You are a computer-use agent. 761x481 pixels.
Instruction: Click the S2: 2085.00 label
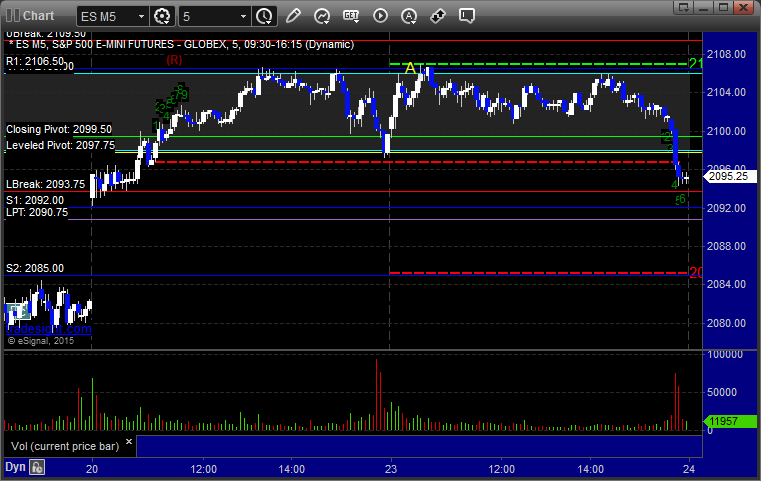pos(34,268)
